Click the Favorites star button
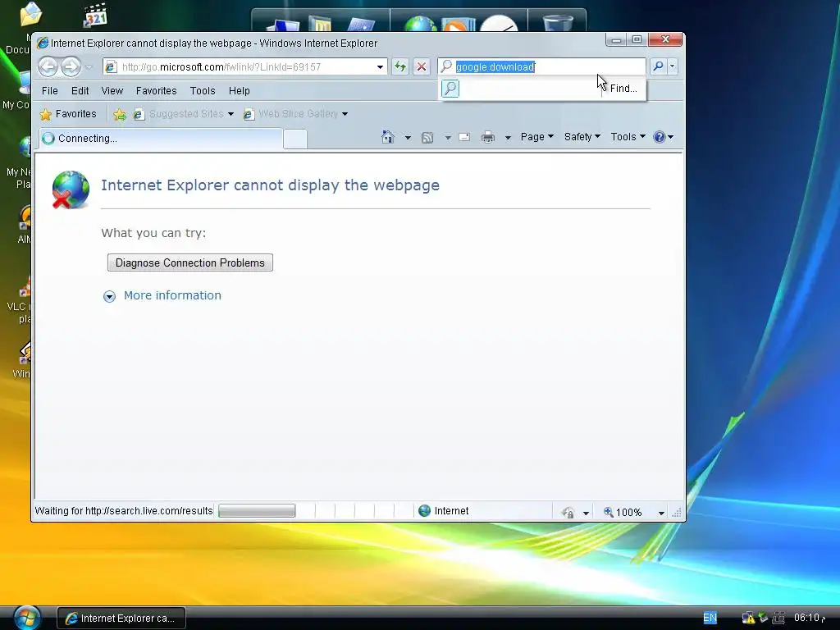Screen dimensions: 840x630 (68, 113)
